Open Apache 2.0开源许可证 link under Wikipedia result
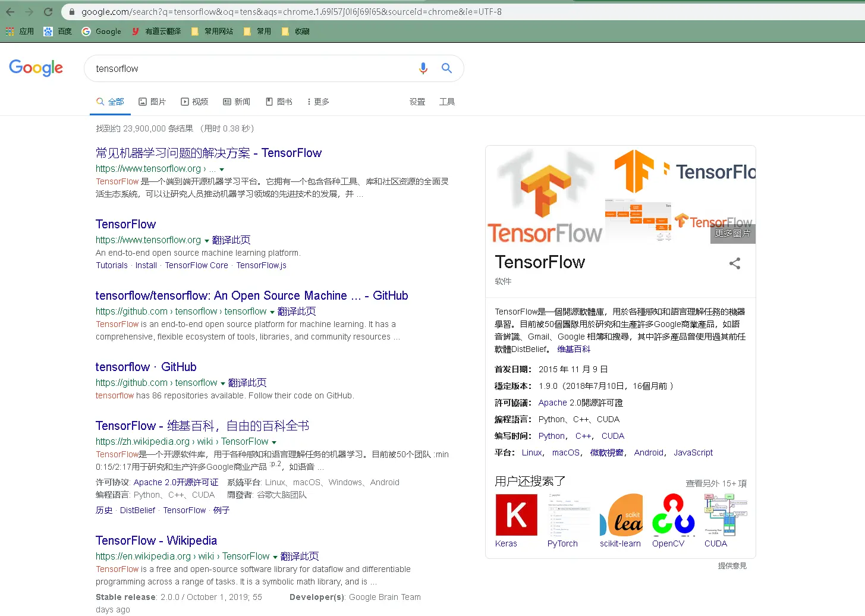Image resolution: width=865 pixels, height=616 pixels. [x=176, y=482]
